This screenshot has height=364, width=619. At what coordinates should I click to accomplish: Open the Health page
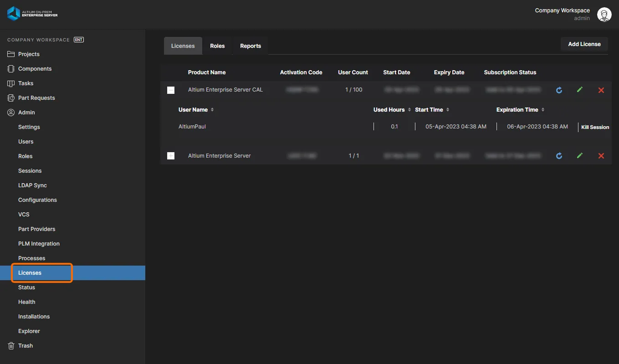tap(26, 302)
